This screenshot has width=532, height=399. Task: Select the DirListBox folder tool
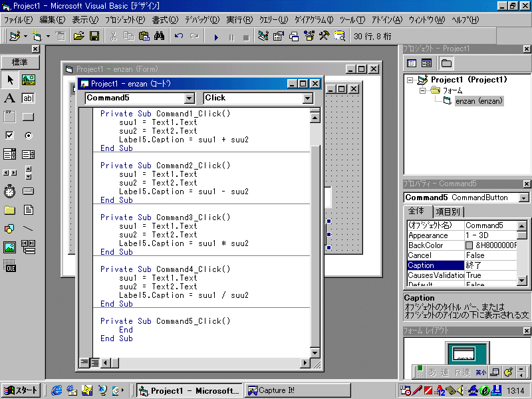(x=10, y=210)
